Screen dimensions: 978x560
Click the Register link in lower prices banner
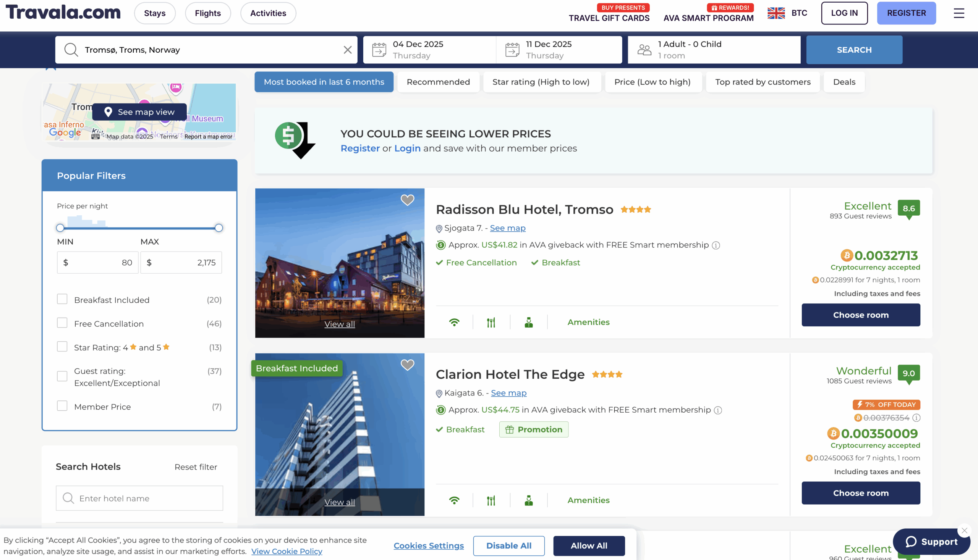click(x=360, y=148)
